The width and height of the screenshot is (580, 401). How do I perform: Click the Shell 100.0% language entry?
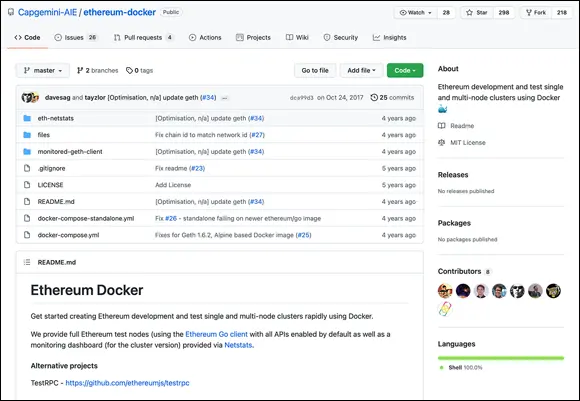tap(461, 367)
